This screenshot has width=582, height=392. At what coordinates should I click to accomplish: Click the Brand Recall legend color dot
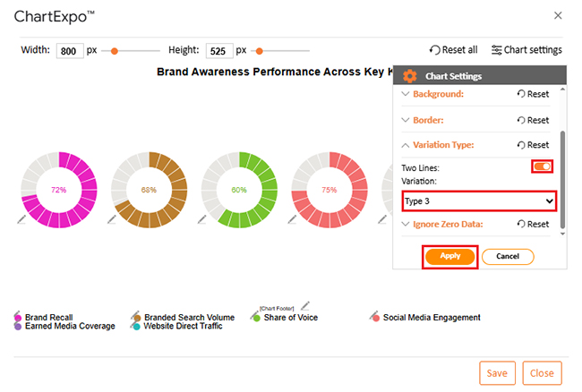[18, 318]
